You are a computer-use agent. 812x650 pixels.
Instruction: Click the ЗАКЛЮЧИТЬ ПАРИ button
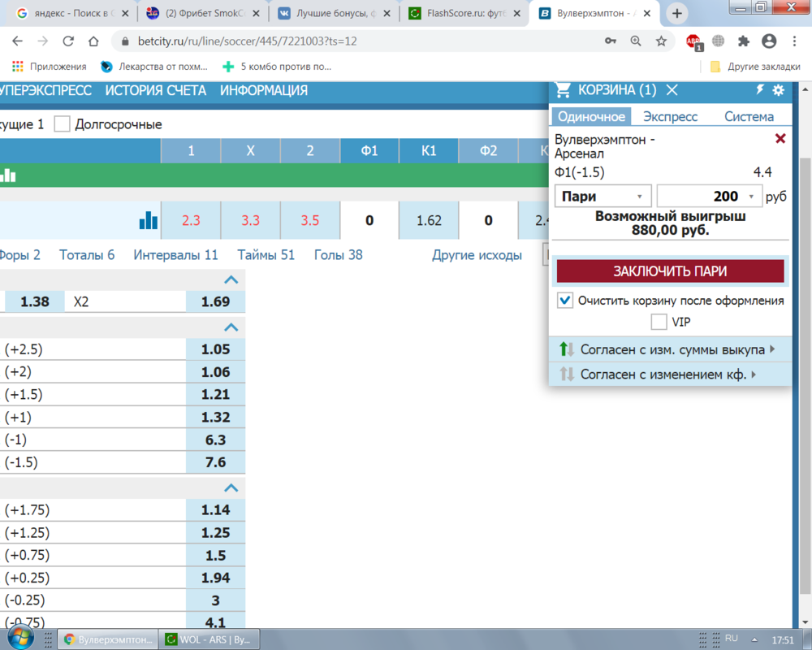[670, 271]
